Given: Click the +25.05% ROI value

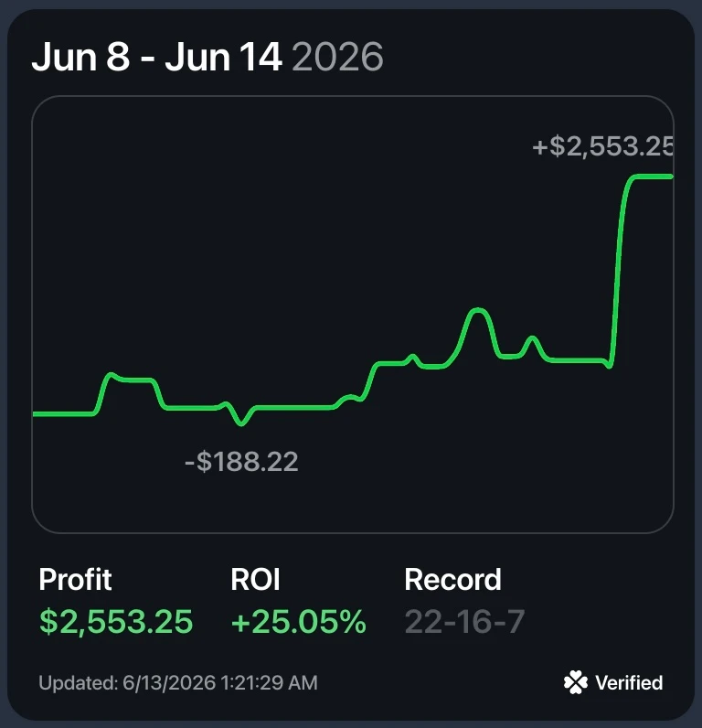Looking at the screenshot, I should [298, 622].
